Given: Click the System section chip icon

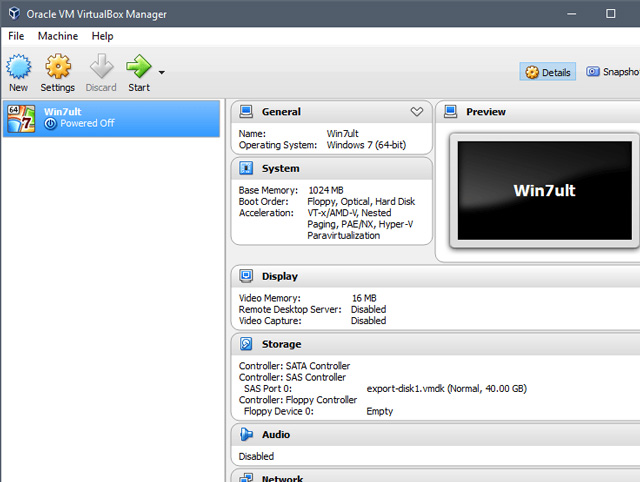Looking at the screenshot, I should [246, 169].
